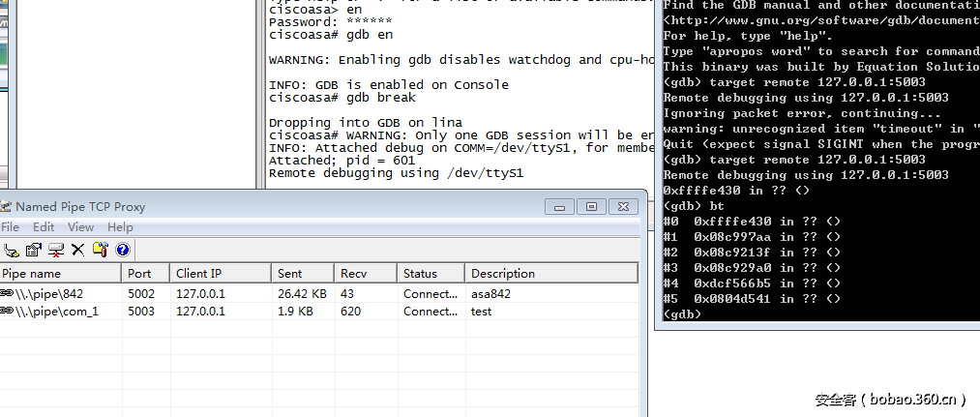This screenshot has width=980, height=417.
Task: Open the File menu
Action: pyautogui.click(x=10, y=227)
